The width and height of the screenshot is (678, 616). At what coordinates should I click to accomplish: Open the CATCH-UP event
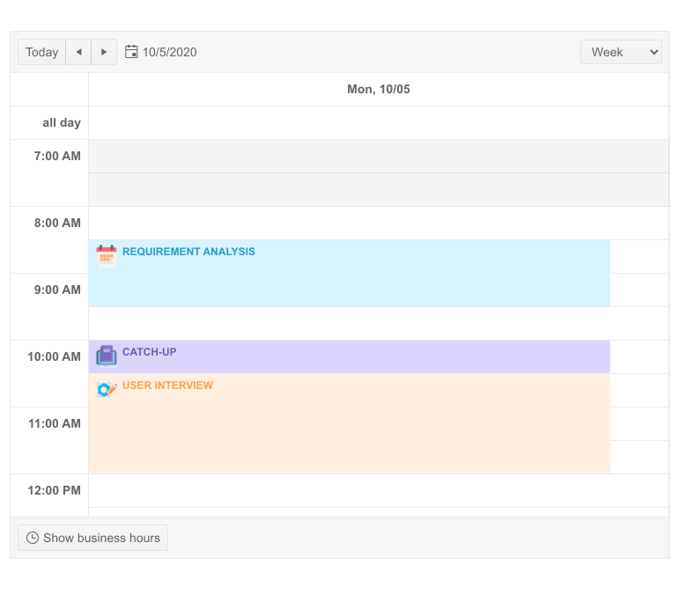point(350,356)
